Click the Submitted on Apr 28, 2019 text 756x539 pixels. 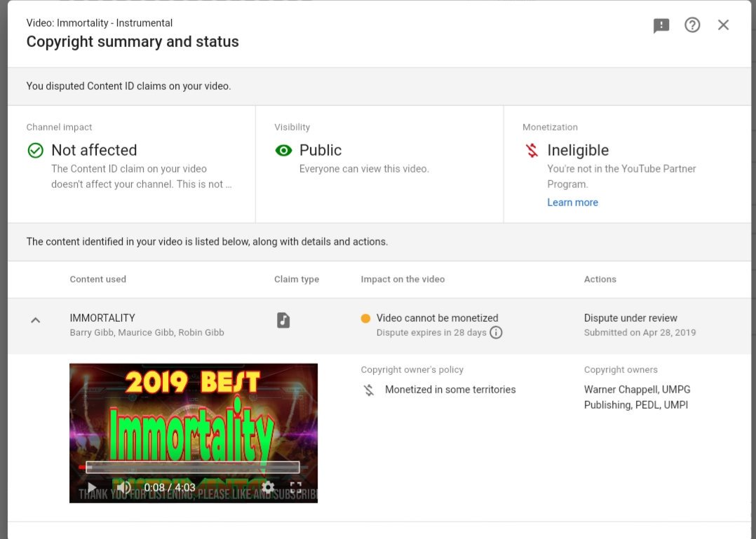pyautogui.click(x=640, y=332)
